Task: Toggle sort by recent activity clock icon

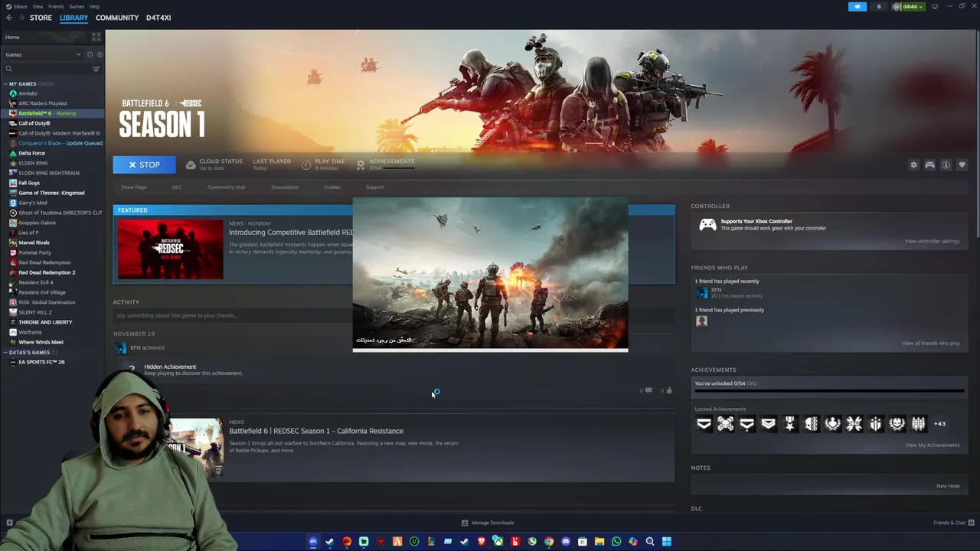Action: [90, 54]
